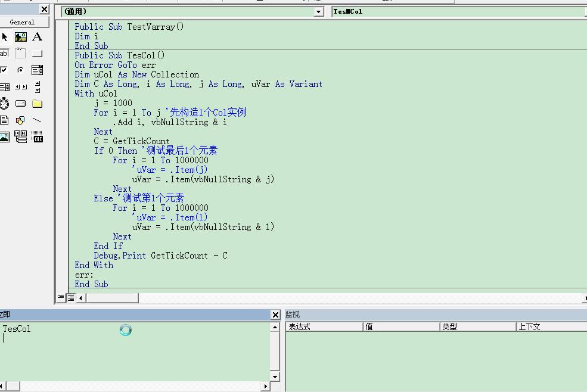
Task: Select the Pointer tool in the toolbox
Action: pos(5,36)
